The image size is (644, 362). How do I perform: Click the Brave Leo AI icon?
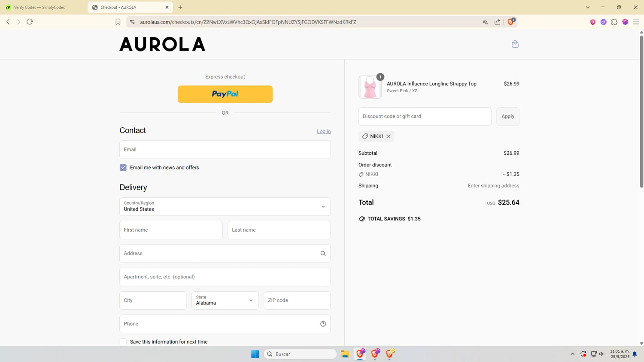(604, 22)
